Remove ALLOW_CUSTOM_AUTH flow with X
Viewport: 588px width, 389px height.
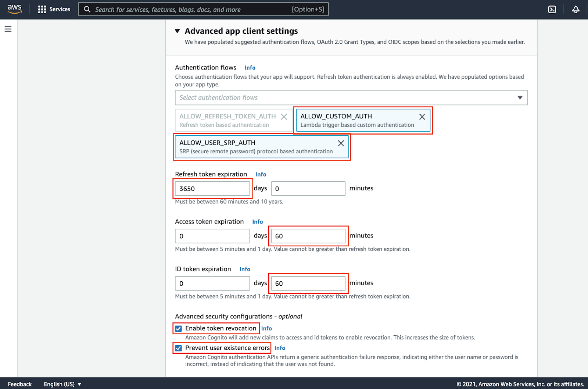[x=422, y=117]
